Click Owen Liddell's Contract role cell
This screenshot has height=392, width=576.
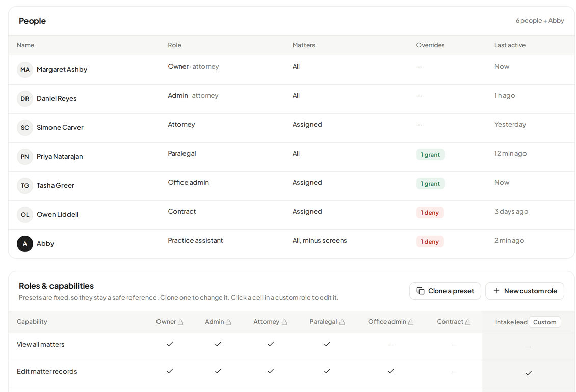point(182,211)
